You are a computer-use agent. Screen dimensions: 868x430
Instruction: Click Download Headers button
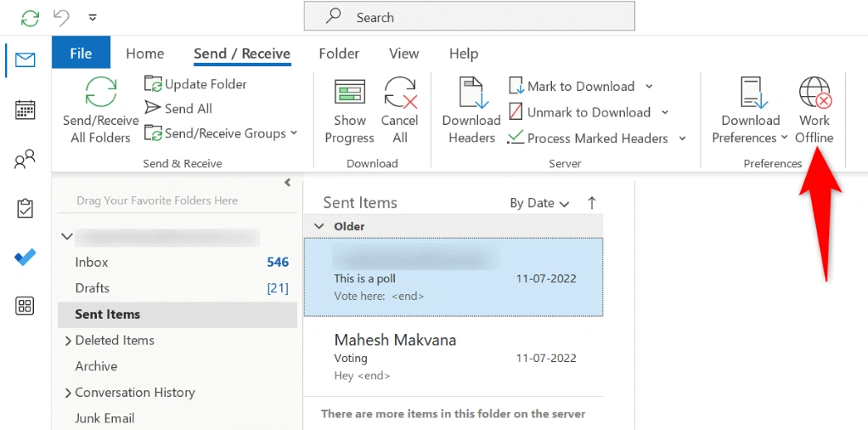coord(471,110)
